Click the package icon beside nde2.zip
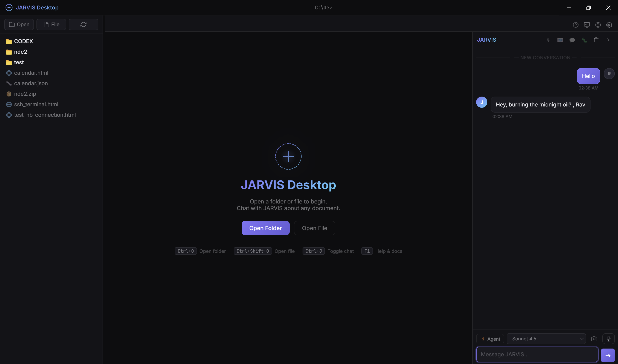The width and height of the screenshot is (618, 364). pos(9,94)
